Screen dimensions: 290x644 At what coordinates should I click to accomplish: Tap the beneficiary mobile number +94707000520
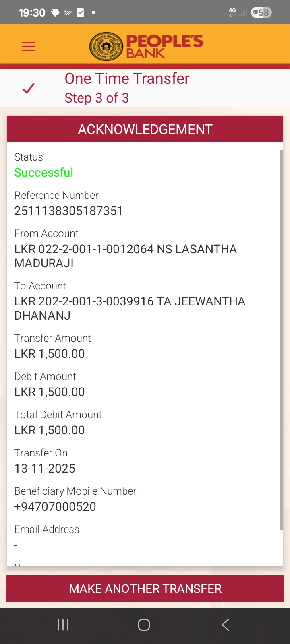coord(55,507)
